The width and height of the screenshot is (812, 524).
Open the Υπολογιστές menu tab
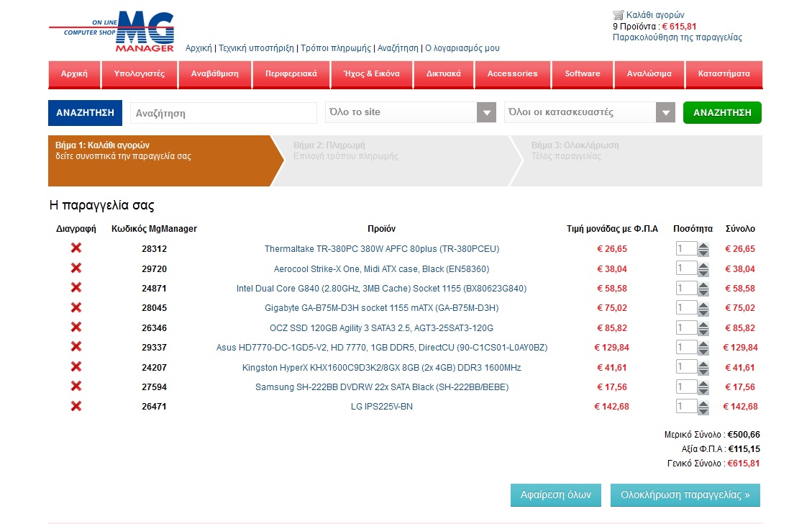click(x=140, y=74)
